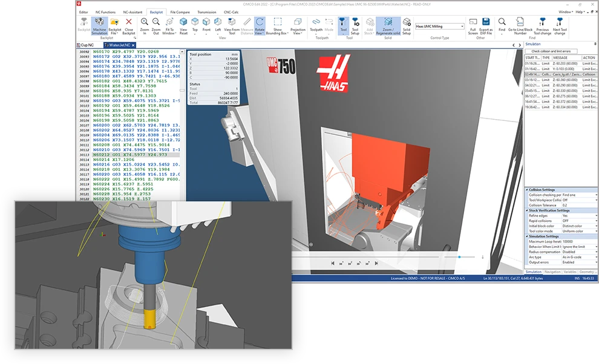Screen dimensions: 599x364
Task: Open the Tool color mode dropdown
Action: coord(579,231)
